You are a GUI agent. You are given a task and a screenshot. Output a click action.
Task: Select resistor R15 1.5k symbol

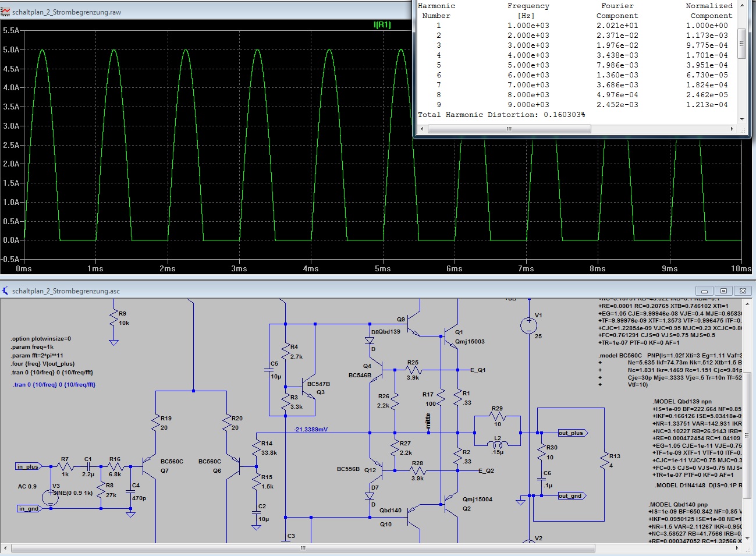point(256,481)
